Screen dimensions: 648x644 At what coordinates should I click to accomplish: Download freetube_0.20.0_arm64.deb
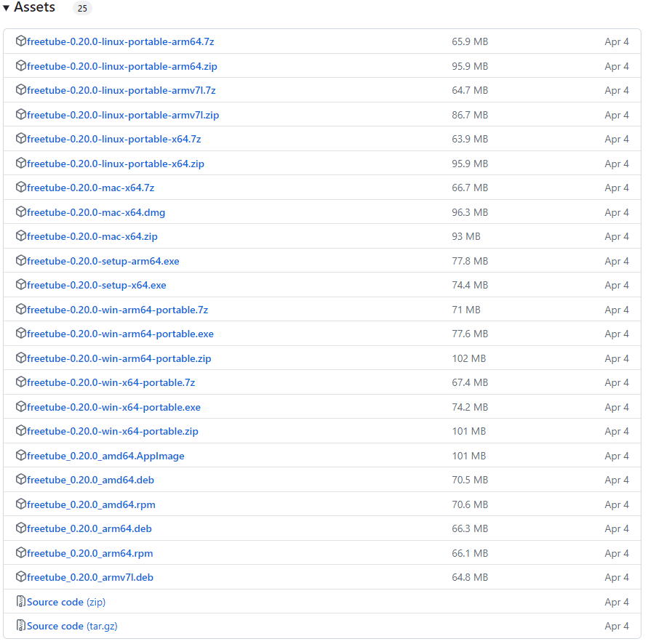[89, 528]
